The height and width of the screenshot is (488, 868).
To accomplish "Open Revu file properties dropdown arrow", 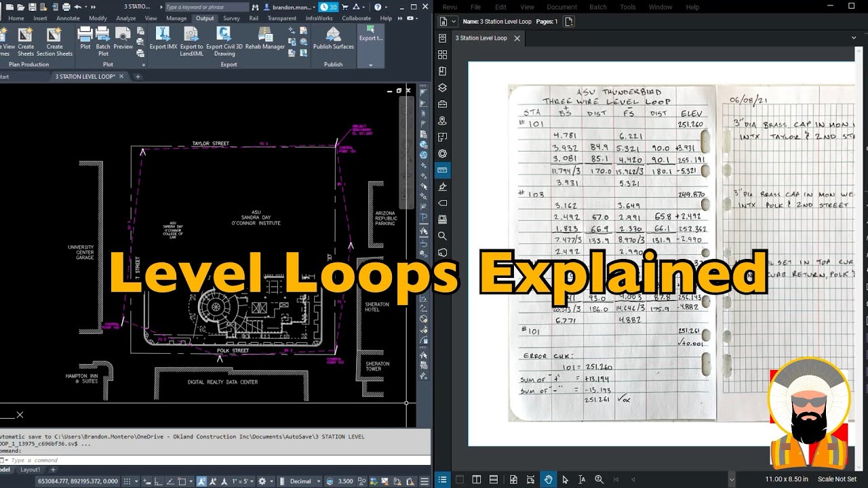I will (454, 22).
